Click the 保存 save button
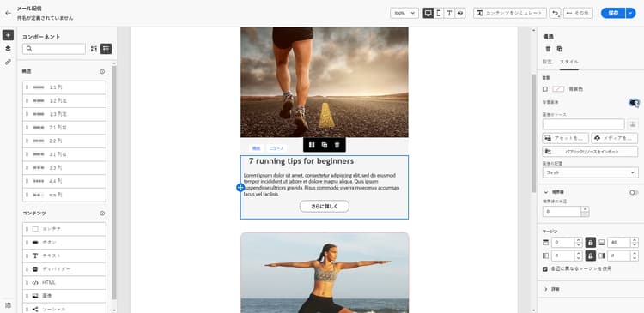This screenshot has width=644, height=313. click(x=613, y=13)
